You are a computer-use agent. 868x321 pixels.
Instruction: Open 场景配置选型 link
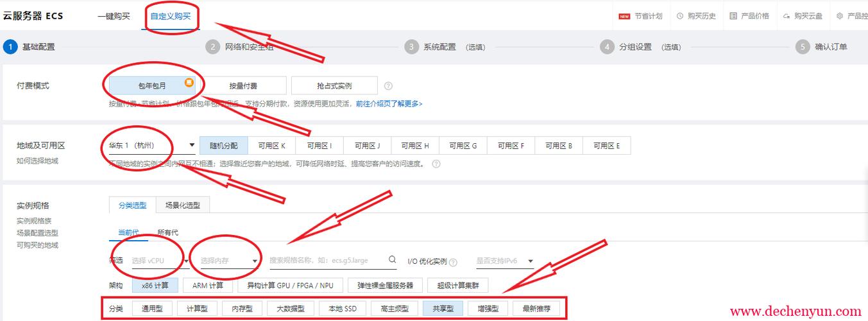coord(37,233)
